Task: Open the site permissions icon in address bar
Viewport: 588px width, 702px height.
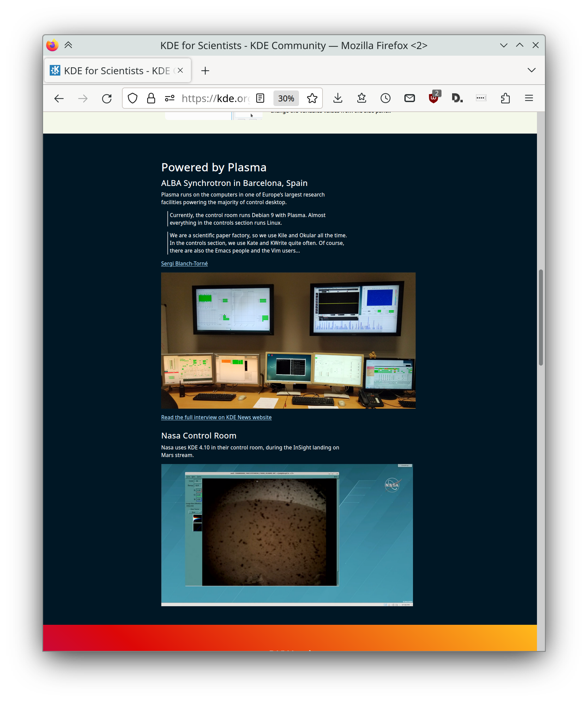Action: [x=170, y=98]
